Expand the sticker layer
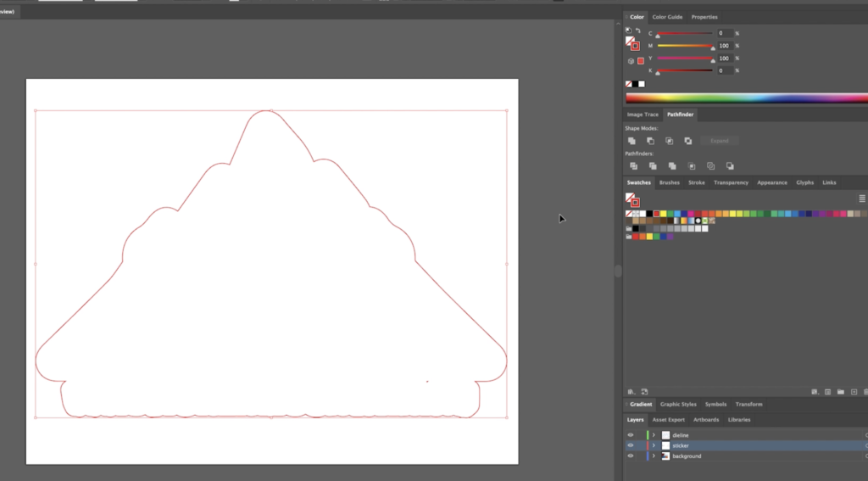The image size is (868, 481). click(654, 445)
